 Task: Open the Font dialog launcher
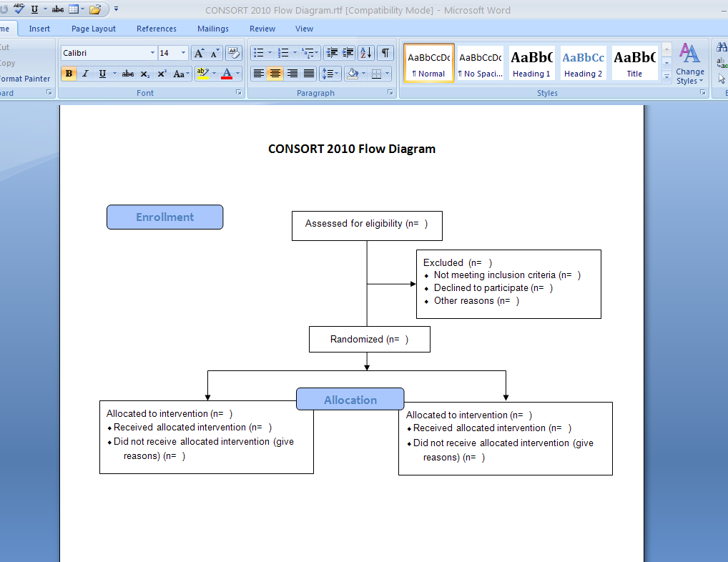tap(239, 93)
